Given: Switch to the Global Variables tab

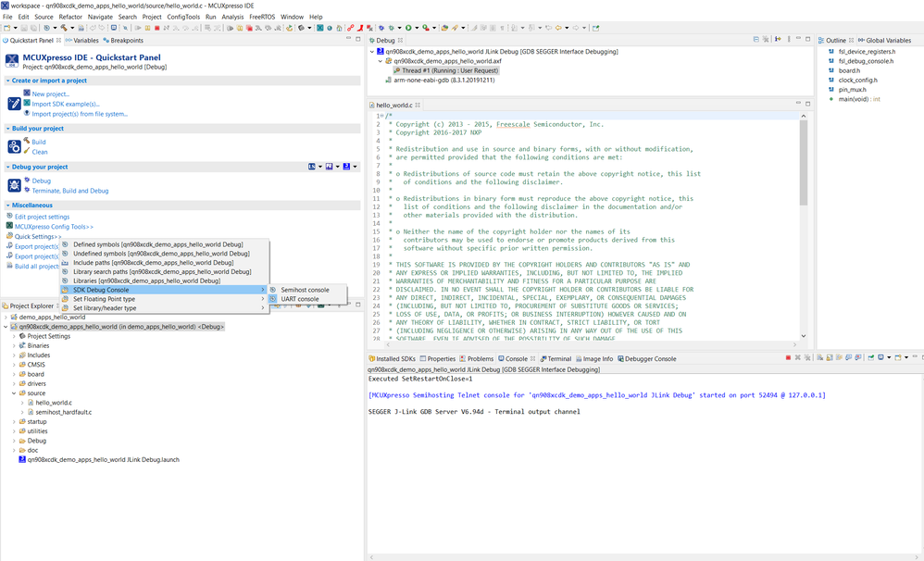Looking at the screenshot, I should [x=884, y=41].
